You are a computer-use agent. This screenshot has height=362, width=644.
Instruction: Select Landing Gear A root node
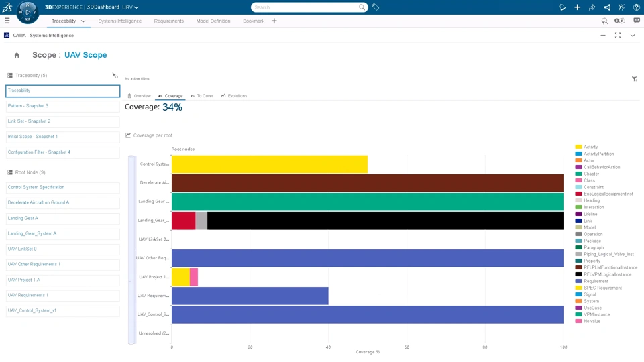click(63, 219)
